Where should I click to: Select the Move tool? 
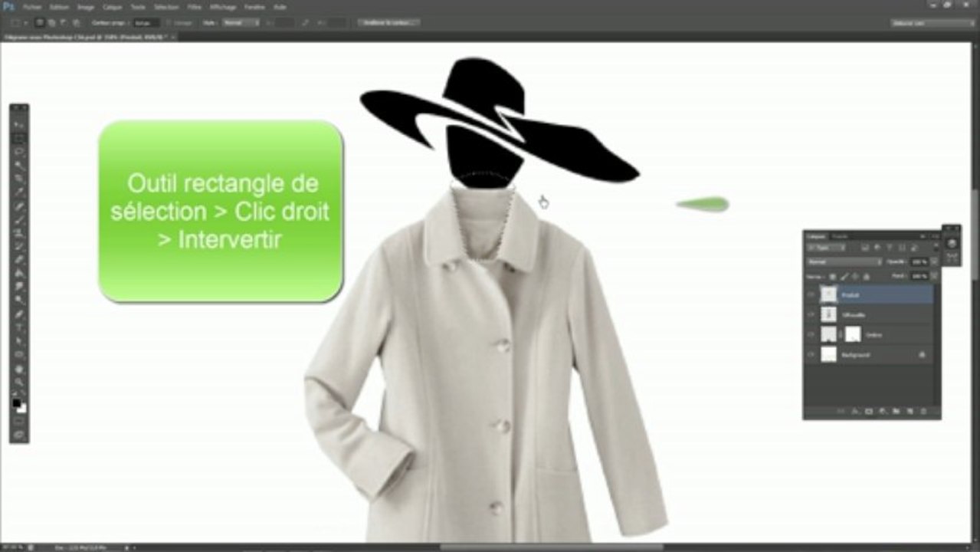[19, 123]
